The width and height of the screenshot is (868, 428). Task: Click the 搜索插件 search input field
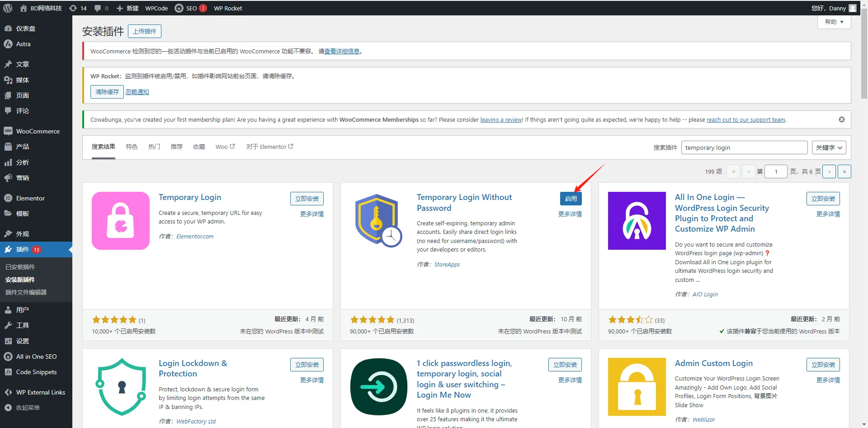(744, 147)
